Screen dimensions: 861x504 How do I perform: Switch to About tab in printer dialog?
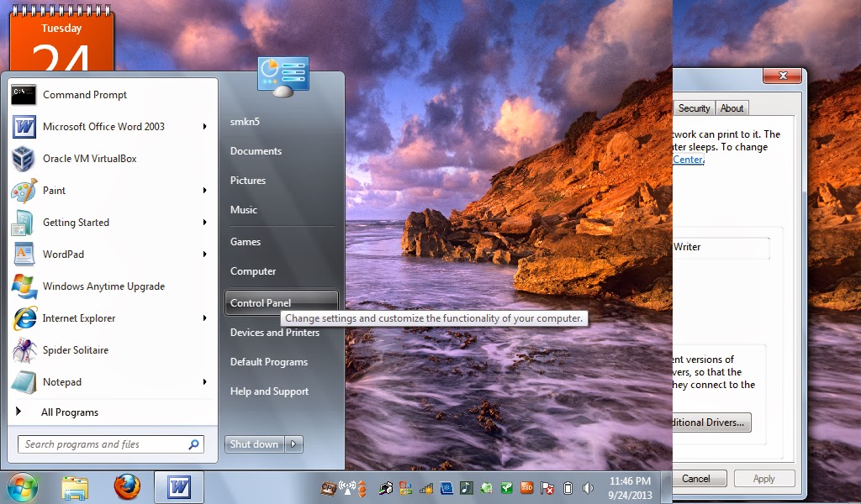click(732, 108)
